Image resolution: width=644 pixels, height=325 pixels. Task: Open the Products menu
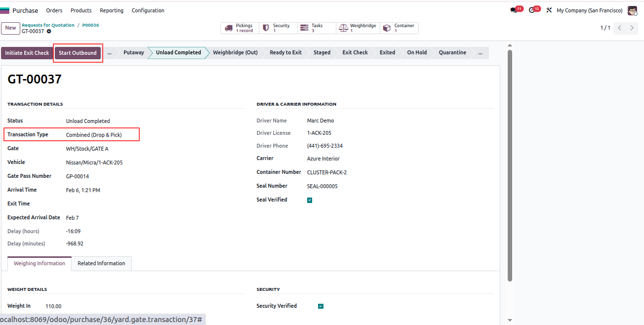(x=81, y=10)
